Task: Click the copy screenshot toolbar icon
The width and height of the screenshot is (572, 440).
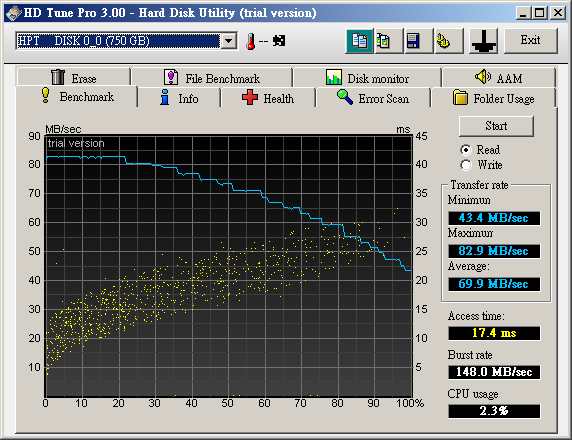Action: click(x=389, y=41)
